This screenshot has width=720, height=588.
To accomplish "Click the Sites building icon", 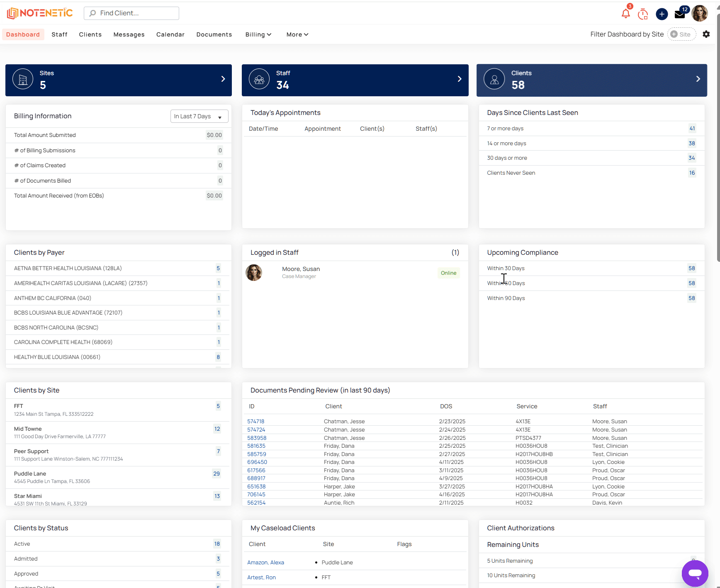I will (x=23, y=79).
